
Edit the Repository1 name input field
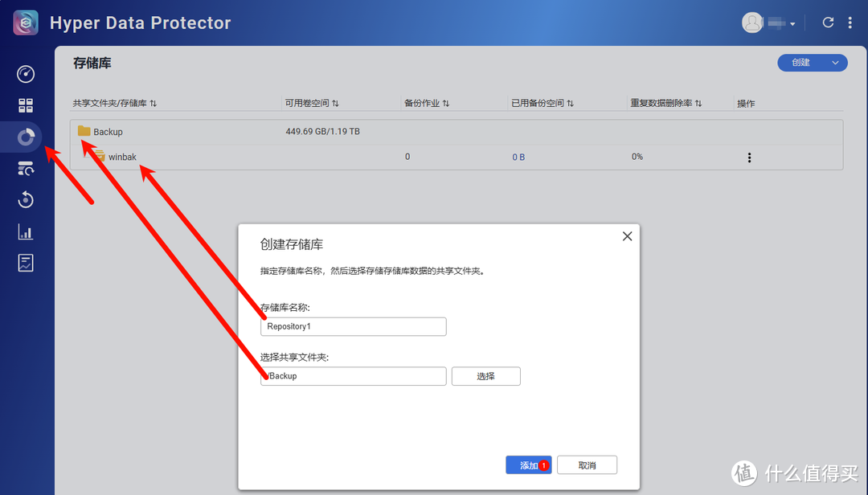[x=353, y=326]
